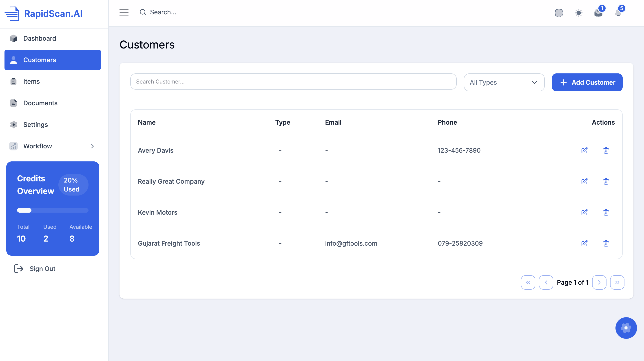Open the messages inbox icon
Viewport: 644px width, 361px height.
[598, 13]
